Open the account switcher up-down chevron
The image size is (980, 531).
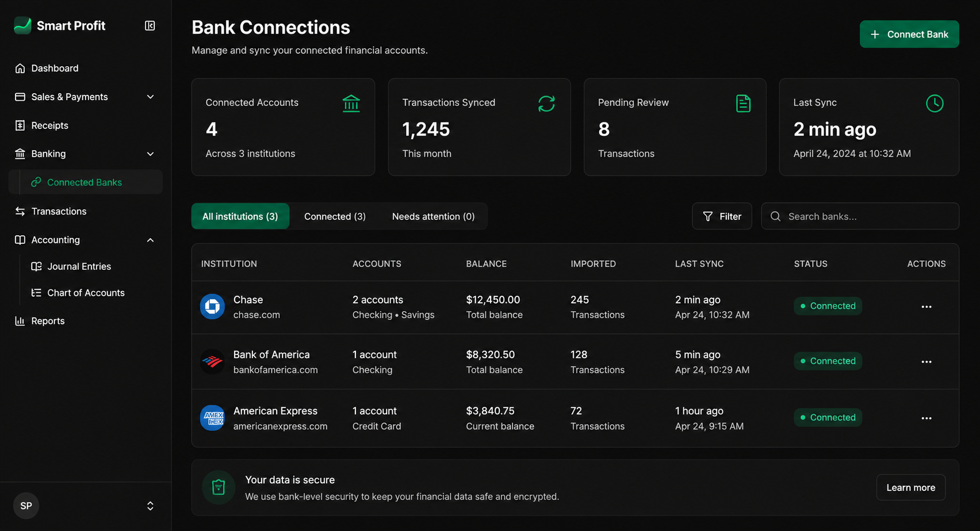(150, 506)
